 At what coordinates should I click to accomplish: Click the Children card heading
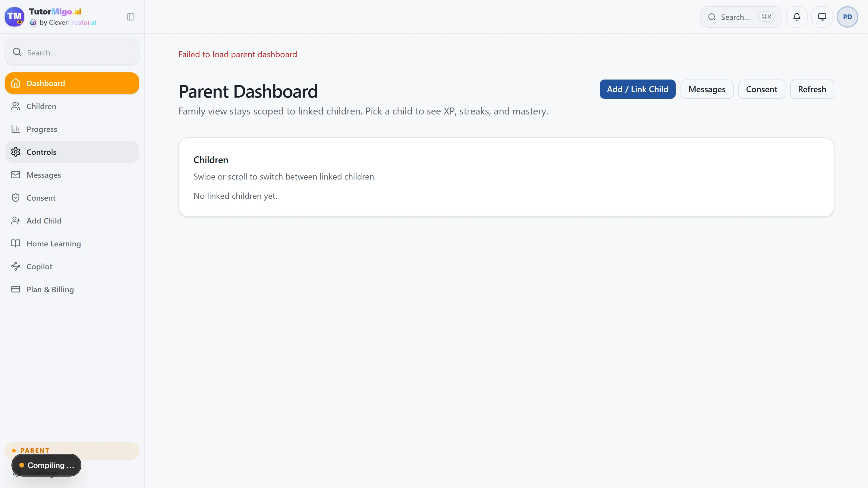tap(211, 160)
